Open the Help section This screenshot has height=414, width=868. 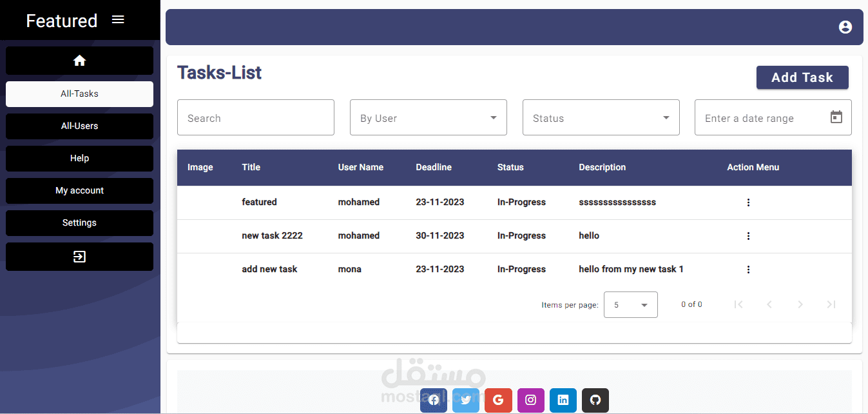(79, 158)
